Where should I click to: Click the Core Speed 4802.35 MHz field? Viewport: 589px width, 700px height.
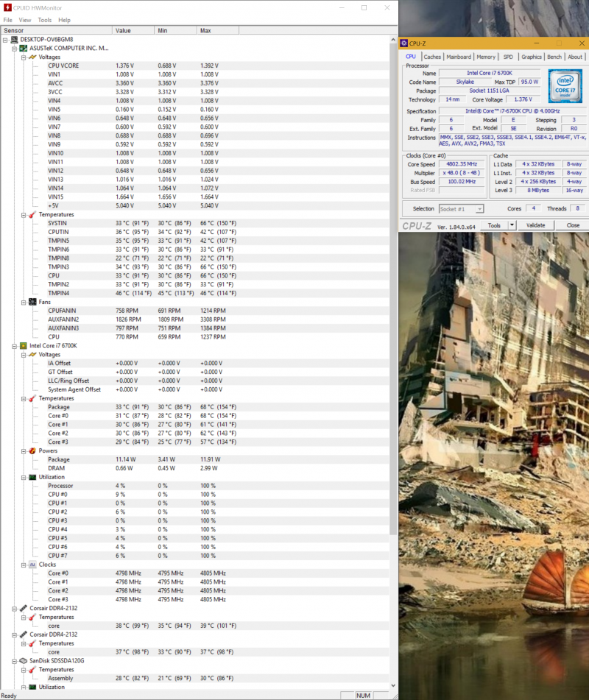point(462,164)
